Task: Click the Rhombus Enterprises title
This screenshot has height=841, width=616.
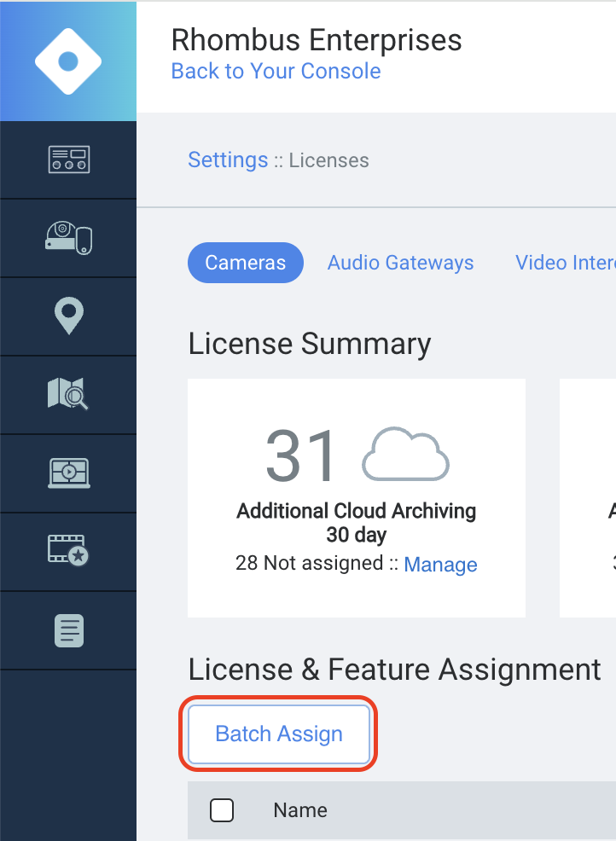Action: pyautogui.click(x=316, y=40)
